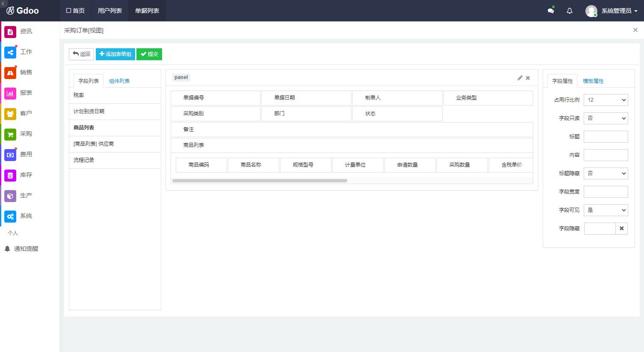
Task: Click the pencil edit icon on panel
Action: [520, 78]
